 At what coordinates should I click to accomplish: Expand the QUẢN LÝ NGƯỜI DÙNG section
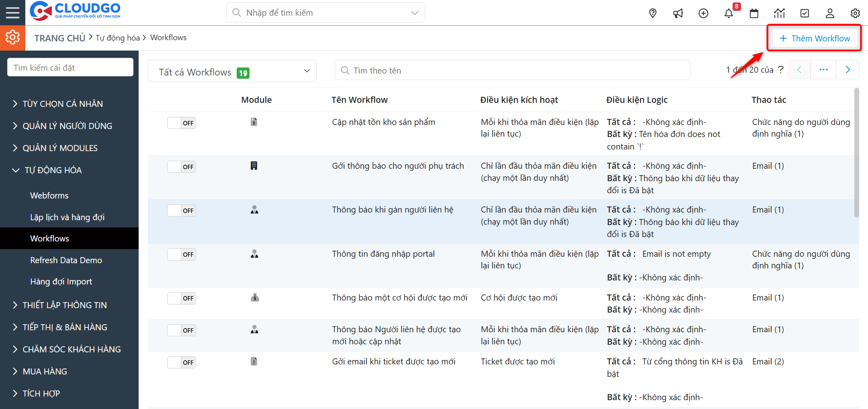(x=67, y=126)
